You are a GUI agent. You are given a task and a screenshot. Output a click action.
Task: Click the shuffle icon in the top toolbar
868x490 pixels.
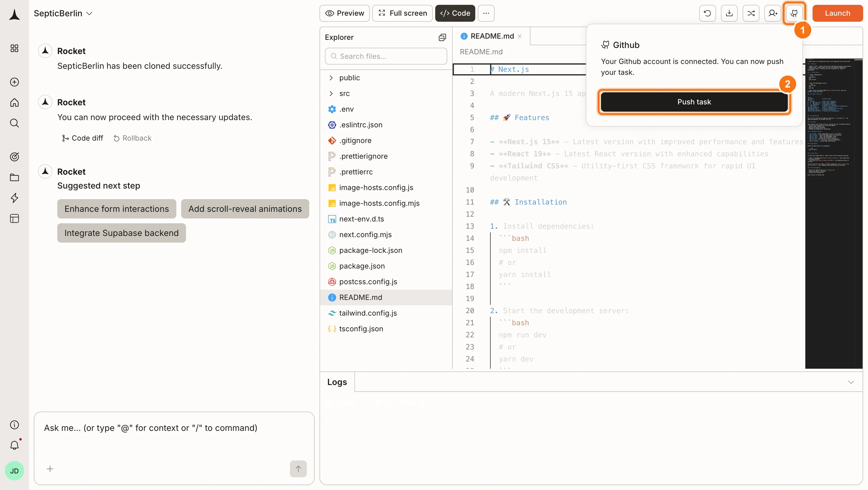pos(751,13)
